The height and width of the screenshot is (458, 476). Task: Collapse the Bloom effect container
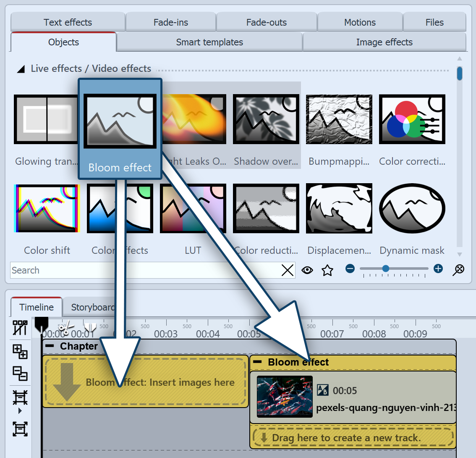[x=257, y=362]
